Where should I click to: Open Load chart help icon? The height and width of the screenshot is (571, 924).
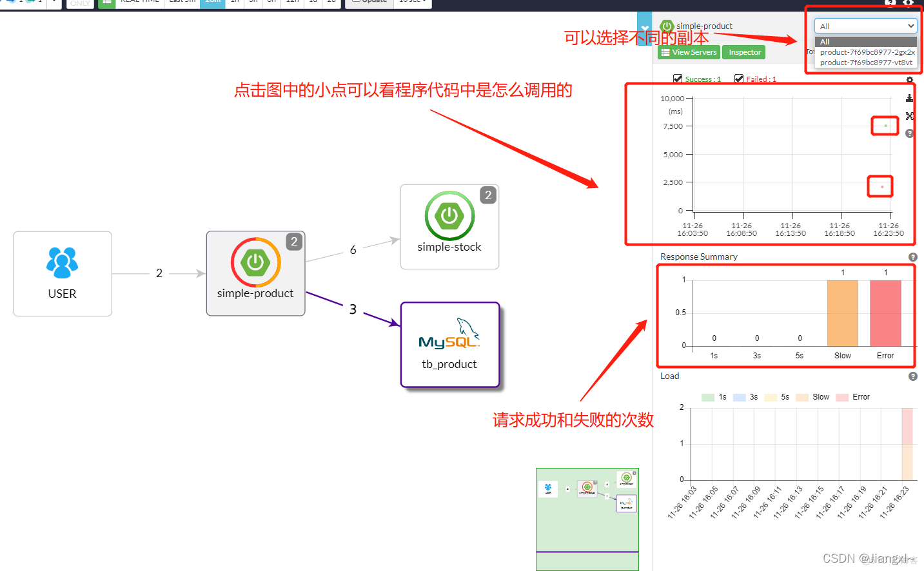tap(912, 376)
